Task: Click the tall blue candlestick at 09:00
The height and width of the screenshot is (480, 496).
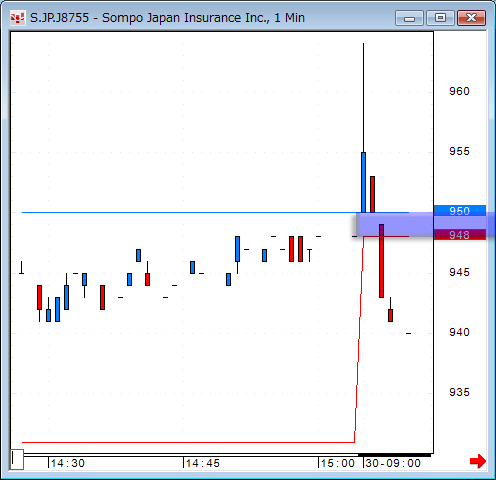Action: point(363,182)
